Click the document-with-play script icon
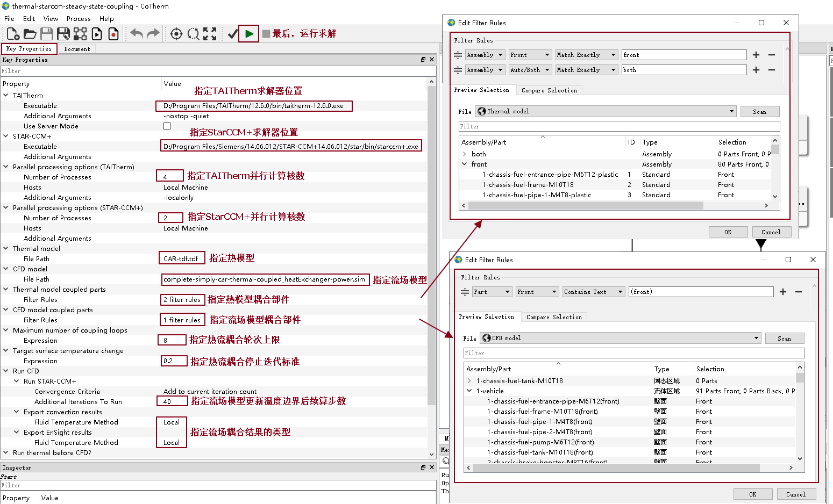This screenshot has width=833, height=504. 97,34
